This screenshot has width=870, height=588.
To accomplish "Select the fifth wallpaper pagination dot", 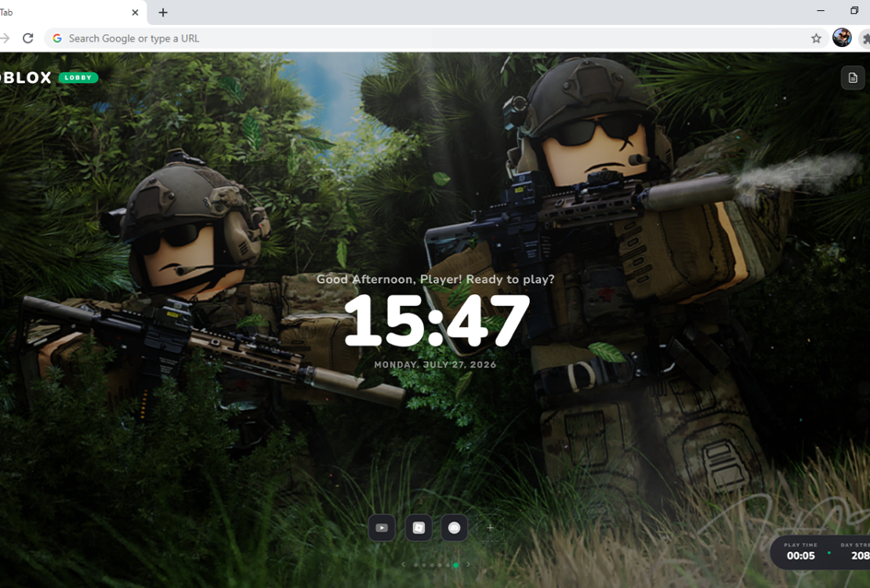I will pos(448,565).
